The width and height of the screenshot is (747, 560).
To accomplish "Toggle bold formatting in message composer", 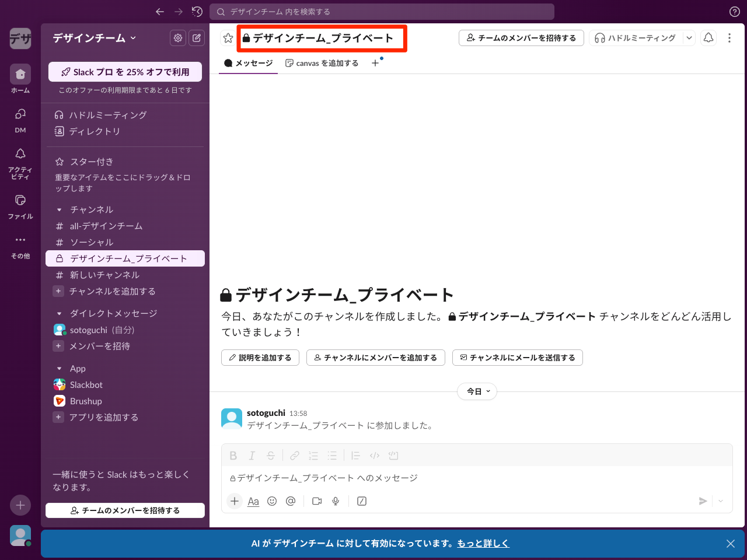I will click(233, 456).
